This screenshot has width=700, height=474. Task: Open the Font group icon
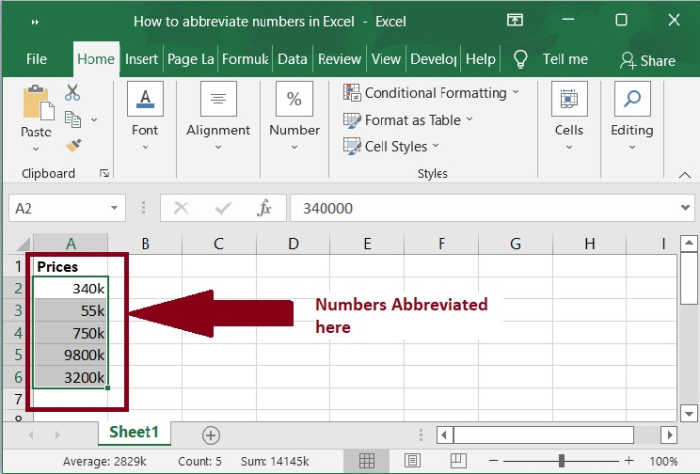pyautogui.click(x=145, y=100)
